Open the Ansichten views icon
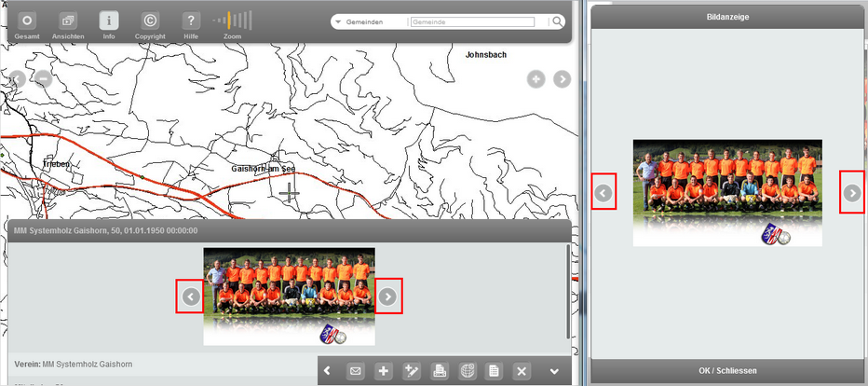The height and width of the screenshot is (386, 868). coord(68,21)
